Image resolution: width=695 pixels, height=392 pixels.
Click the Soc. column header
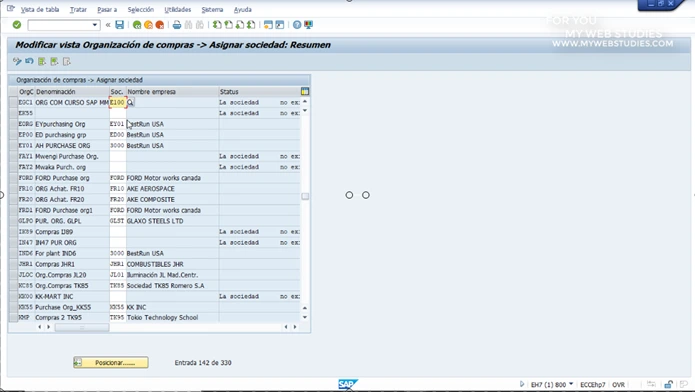click(x=117, y=92)
